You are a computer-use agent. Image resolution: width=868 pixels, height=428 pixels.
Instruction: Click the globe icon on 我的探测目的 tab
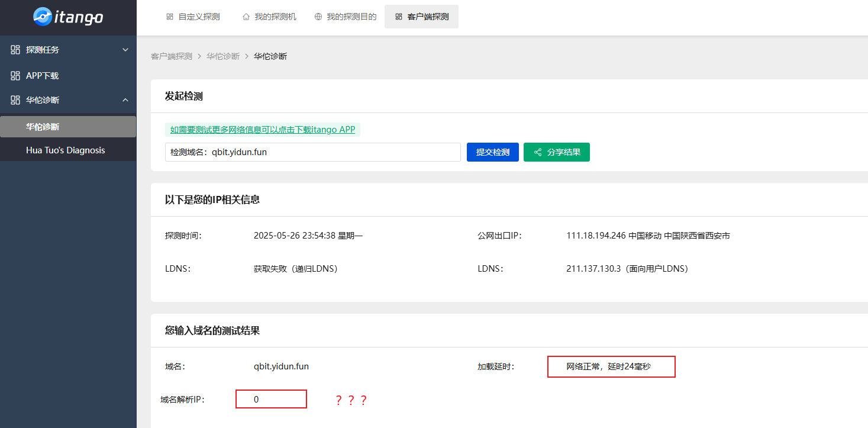(x=318, y=17)
